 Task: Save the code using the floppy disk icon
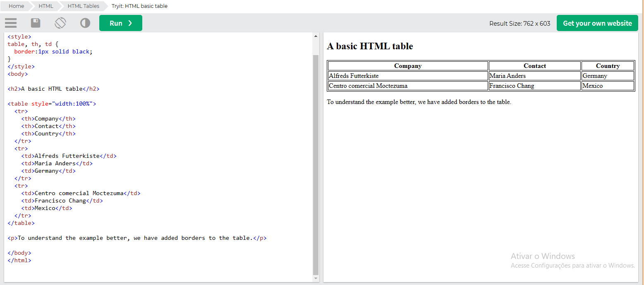tap(36, 23)
